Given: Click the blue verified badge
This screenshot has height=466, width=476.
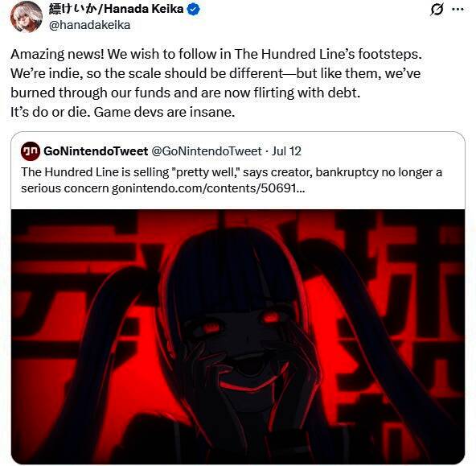Looking at the screenshot, I should pos(193,10).
